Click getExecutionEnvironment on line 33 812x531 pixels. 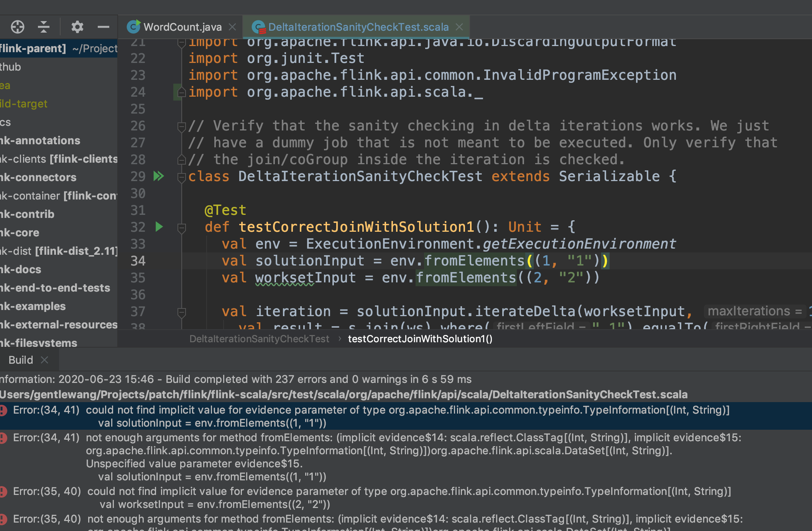[x=579, y=244]
